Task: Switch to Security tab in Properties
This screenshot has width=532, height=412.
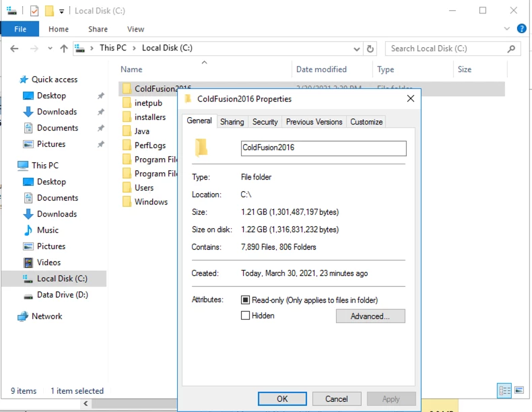Action: point(265,122)
